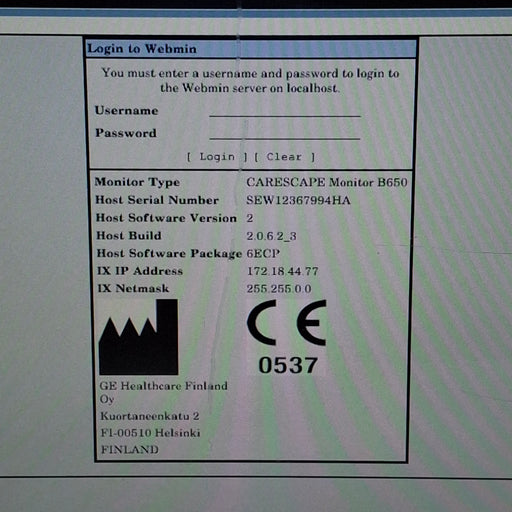This screenshot has width=512, height=512.
Task: Click the CE mark symbol
Action: [x=287, y=323]
